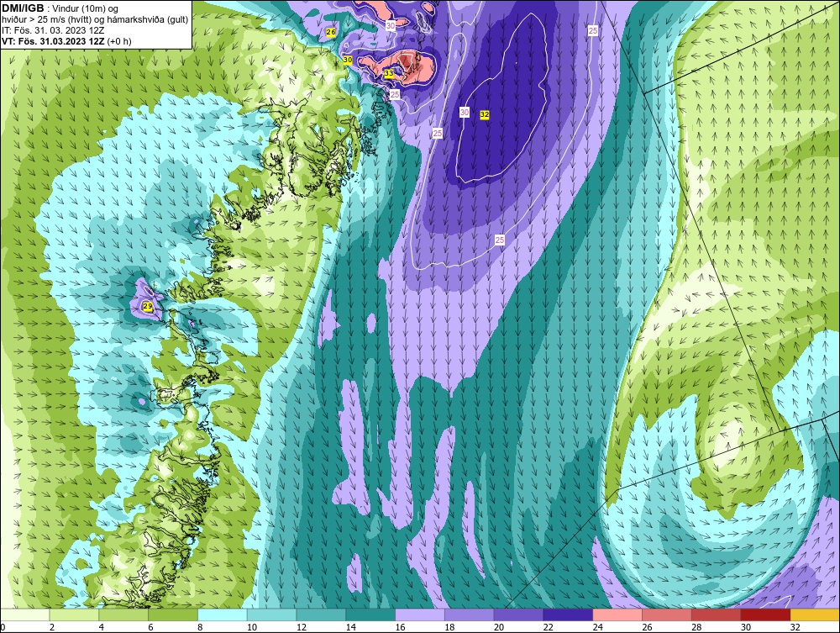Screen dimensions: 840x633
Task: Select the yellow '29' max gust label
Action: 148,307
